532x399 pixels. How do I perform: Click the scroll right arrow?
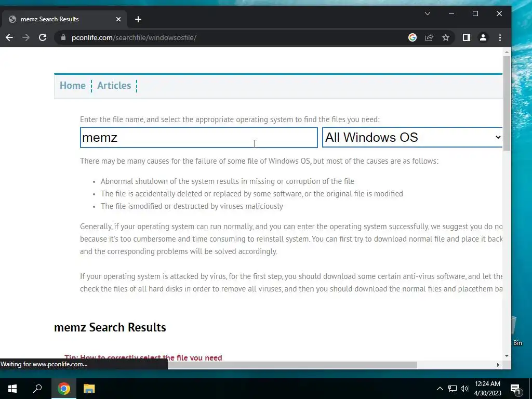[498, 365]
